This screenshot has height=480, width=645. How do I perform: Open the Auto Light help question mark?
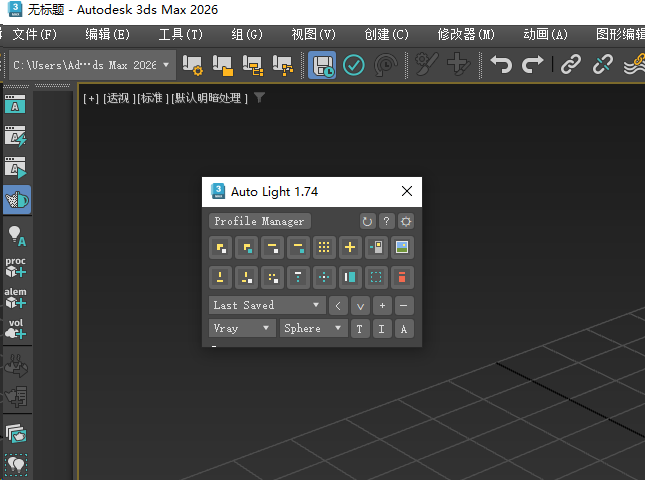[386, 222]
